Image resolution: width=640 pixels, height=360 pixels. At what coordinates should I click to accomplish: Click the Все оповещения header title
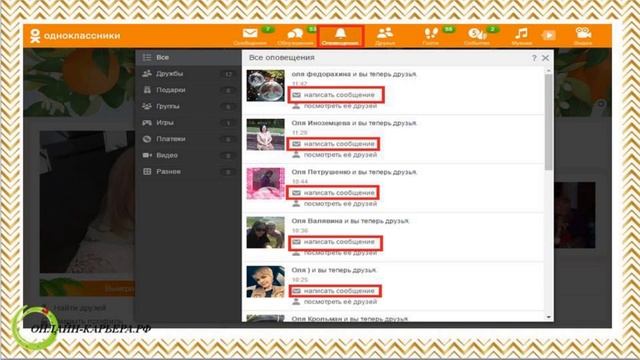pyautogui.click(x=282, y=58)
